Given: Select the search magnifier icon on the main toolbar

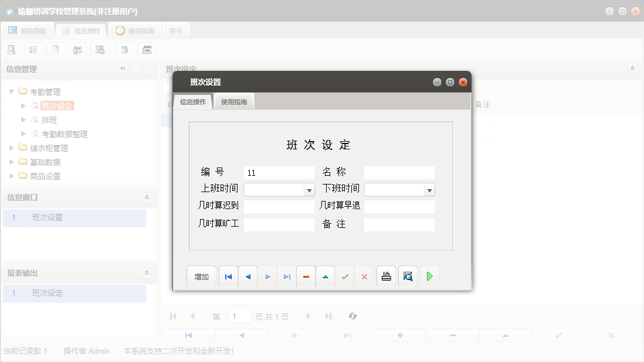Looking at the screenshot, I should [11, 49].
